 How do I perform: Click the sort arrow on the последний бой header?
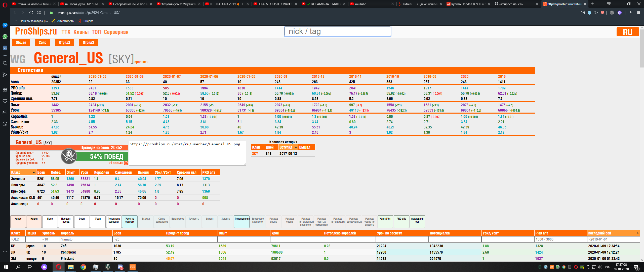pyautogui.click(x=637, y=233)
